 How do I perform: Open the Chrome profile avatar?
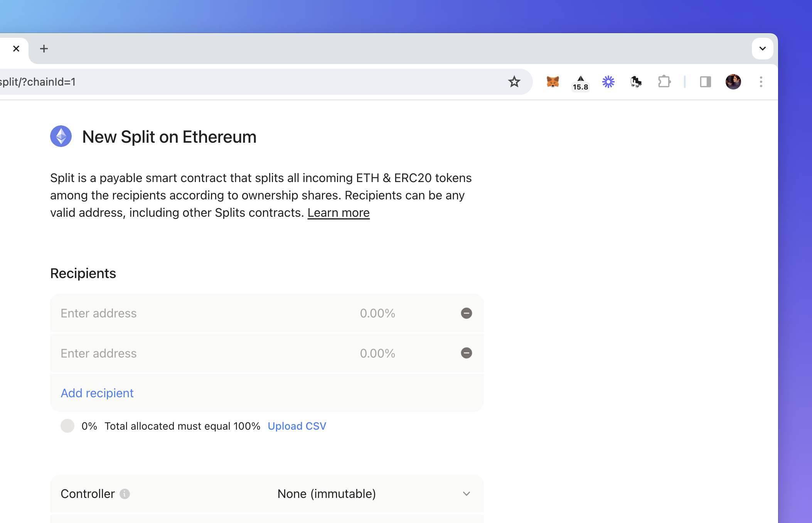point(733,82)
